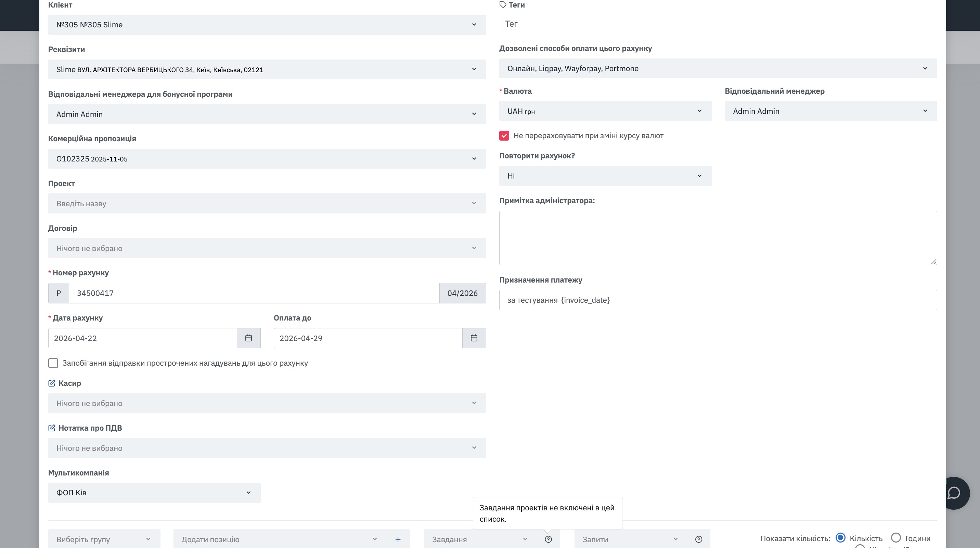Click help icon beside Завдання dropdown
This screenshot has width=980, height=548.
[548, 539]
